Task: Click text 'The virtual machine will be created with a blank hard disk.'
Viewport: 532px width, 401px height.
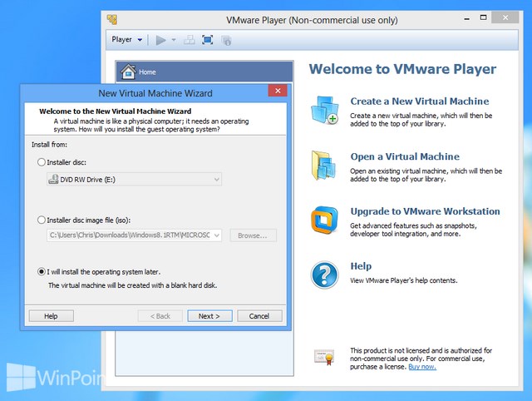Action: [x=133, y=285]
